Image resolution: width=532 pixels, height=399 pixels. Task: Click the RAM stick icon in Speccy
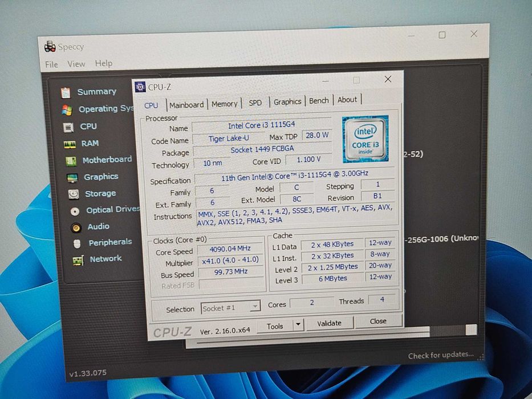click(x=70, y=145)
